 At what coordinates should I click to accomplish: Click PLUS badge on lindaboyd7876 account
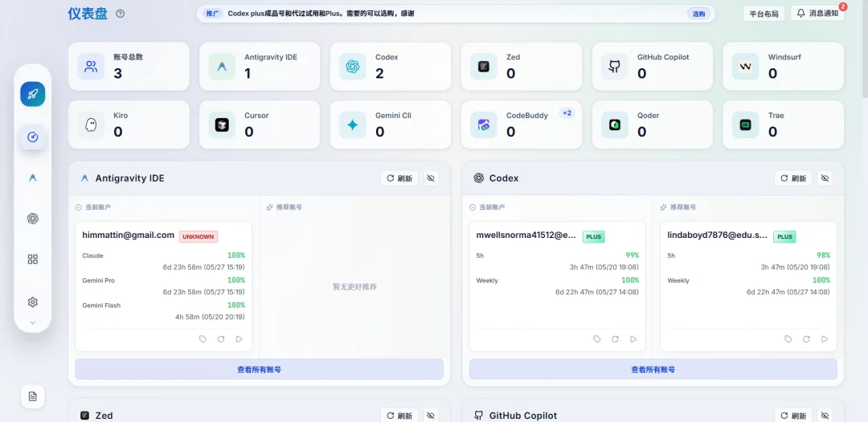click(x=785, y=236)
